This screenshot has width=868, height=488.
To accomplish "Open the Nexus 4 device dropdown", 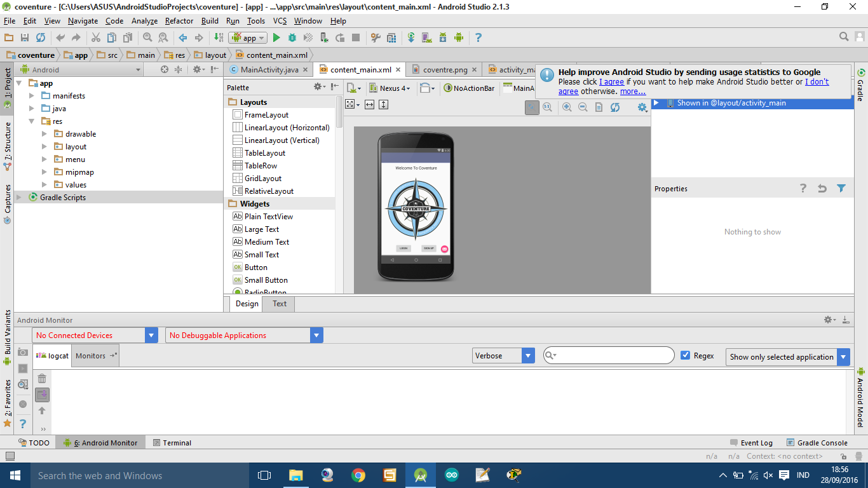I will pyautogui.click(x=390, y=88).
